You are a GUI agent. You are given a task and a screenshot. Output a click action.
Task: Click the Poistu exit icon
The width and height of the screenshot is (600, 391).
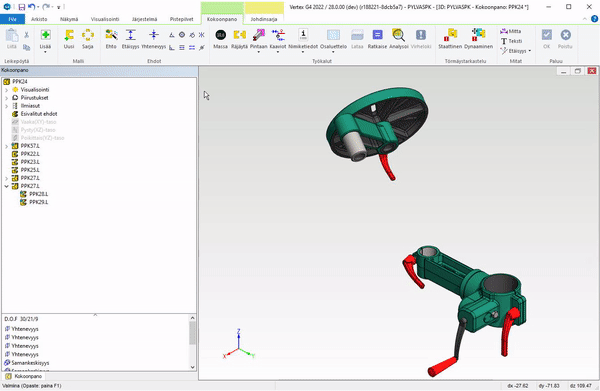coord(566,35)
